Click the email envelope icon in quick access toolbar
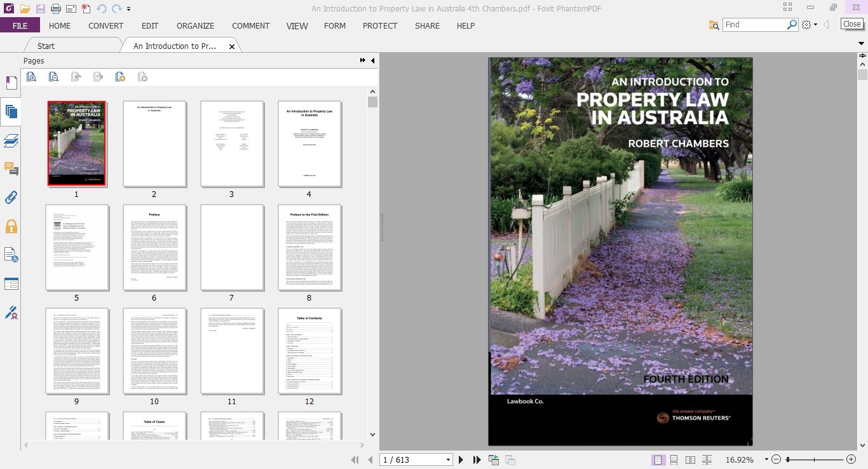The height and width of the screenshot is (469, 868). pyautogui.click(x=71, y=9)
